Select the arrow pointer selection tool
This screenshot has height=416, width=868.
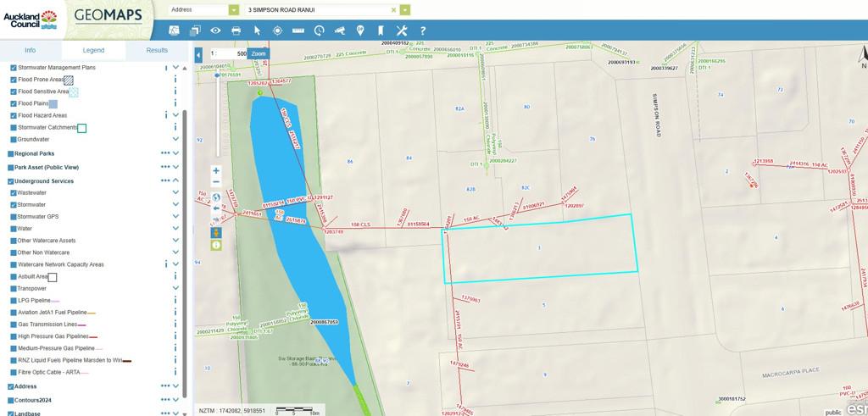pyautogui.click(x=257, y=31)
